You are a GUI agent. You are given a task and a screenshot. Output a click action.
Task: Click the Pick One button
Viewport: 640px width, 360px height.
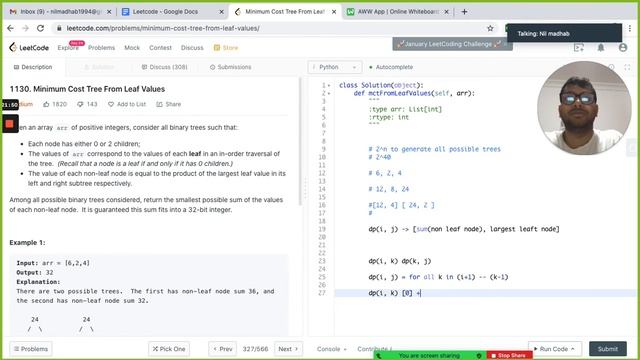tap(169, 349)
